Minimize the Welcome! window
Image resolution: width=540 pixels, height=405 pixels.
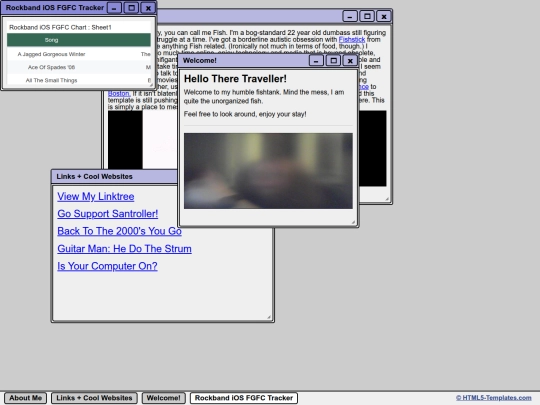point(316,61)
